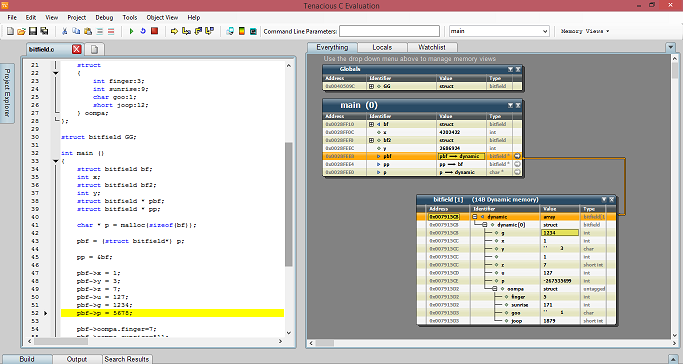Open the Project Explorer side panel
The height and width of the screenshot is (364, 683).
coord(7,92)
